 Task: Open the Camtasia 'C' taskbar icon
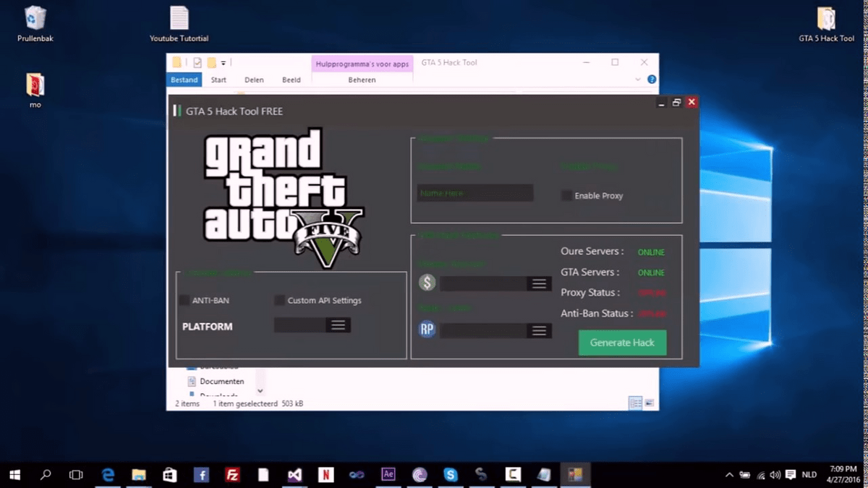click(x=513, y=475)
